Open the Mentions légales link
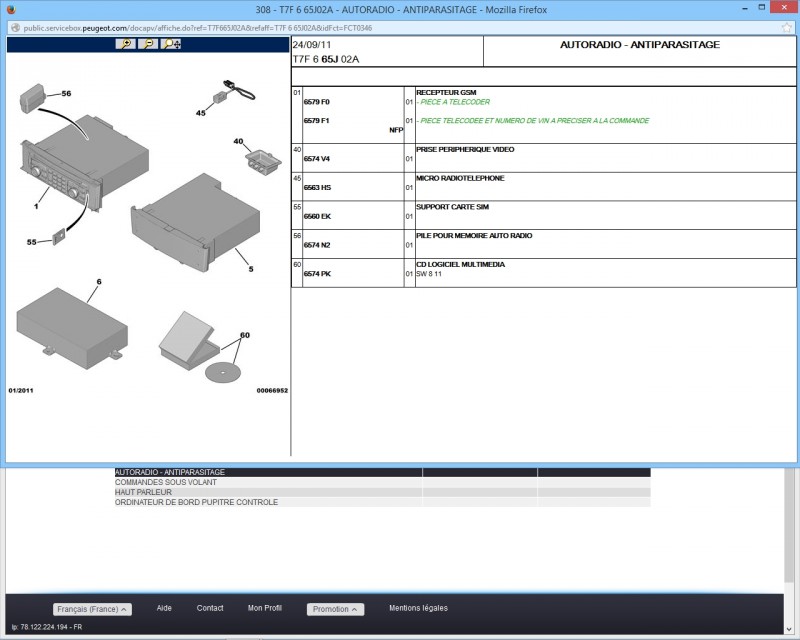The image size is (800, 640). click(418, 608)
